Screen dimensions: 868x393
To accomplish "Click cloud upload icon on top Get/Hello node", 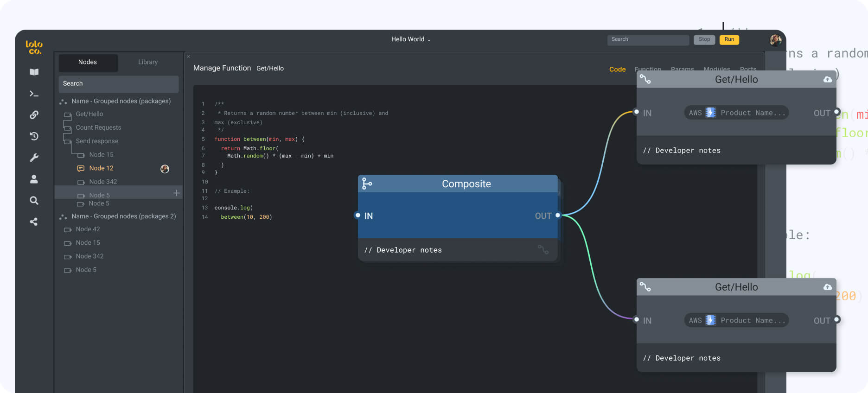I will tap(827, 80).
